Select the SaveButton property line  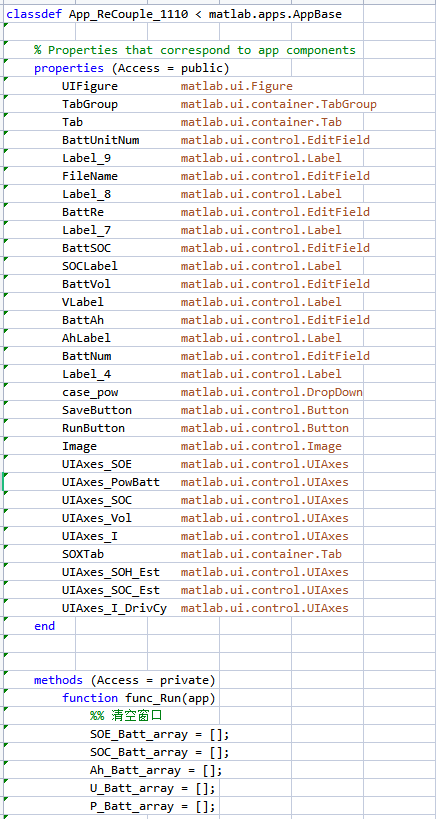pyautogui.click(x=205, y=410)
